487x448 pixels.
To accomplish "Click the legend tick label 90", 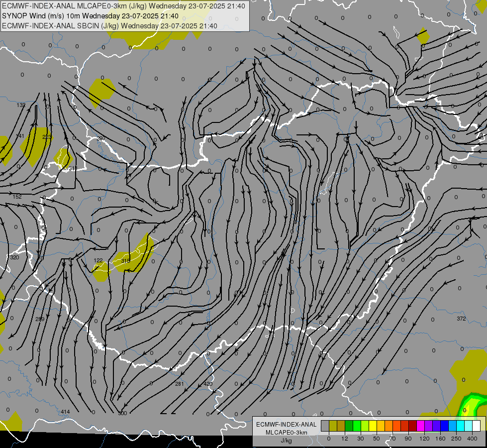I will click(x=408, y=439).
